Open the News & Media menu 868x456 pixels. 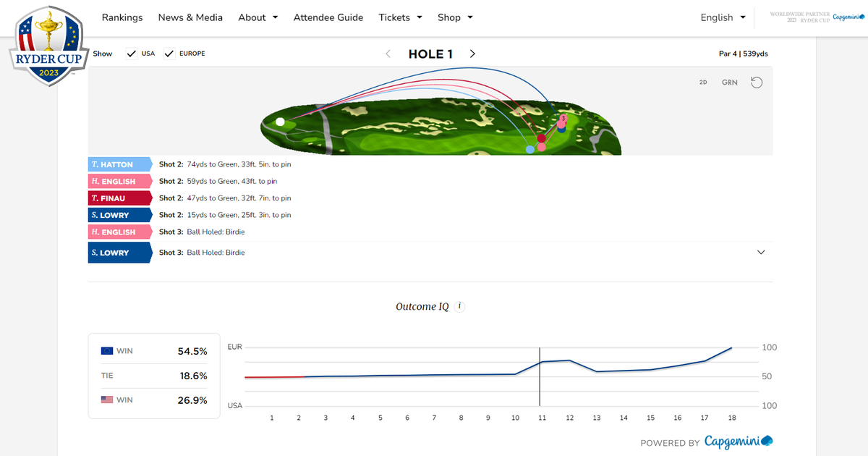(x=190, y=17)
